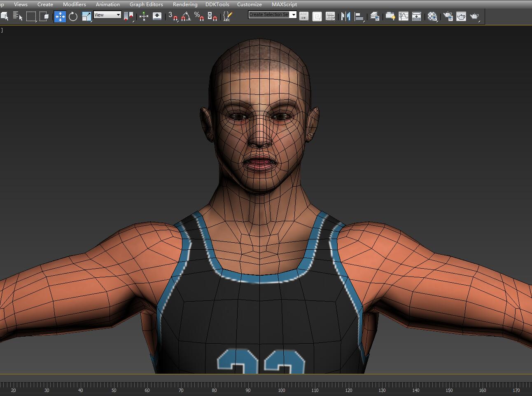Toggle Spinner Snap

212,16
